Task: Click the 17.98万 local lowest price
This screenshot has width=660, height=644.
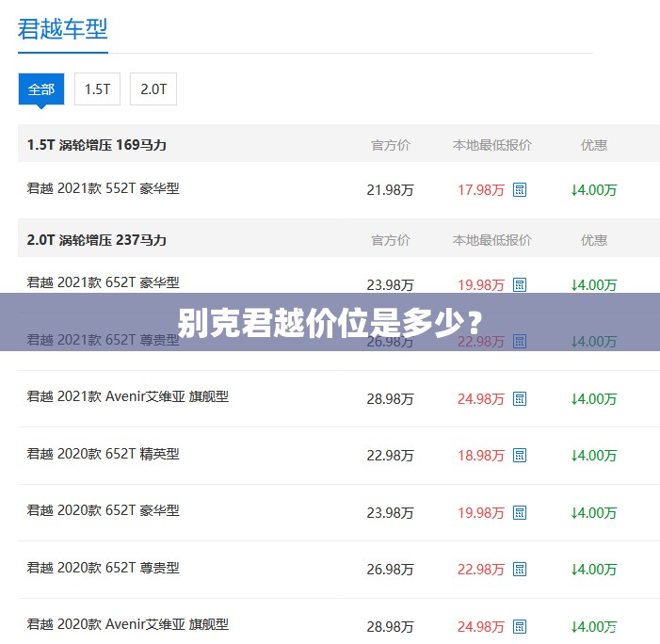Action: coord(481,190)
